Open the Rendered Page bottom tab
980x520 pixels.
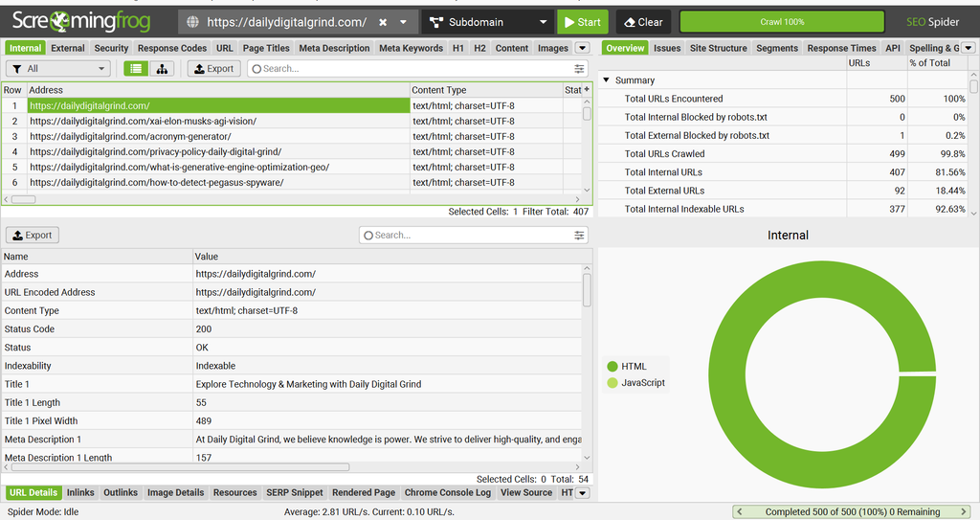364,493
